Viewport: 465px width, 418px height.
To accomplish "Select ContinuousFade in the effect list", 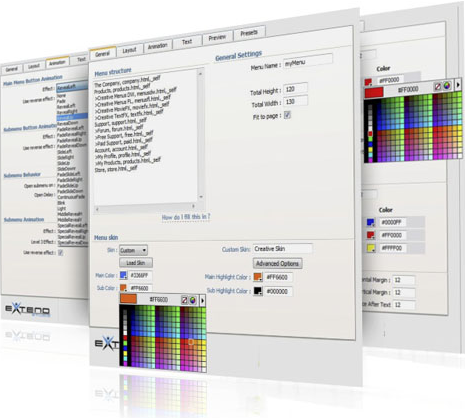I will point(71,197).
